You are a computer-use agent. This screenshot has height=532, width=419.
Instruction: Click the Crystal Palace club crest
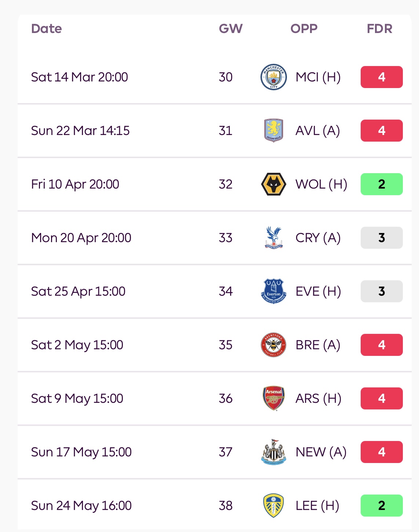click(x=273, y=238)
